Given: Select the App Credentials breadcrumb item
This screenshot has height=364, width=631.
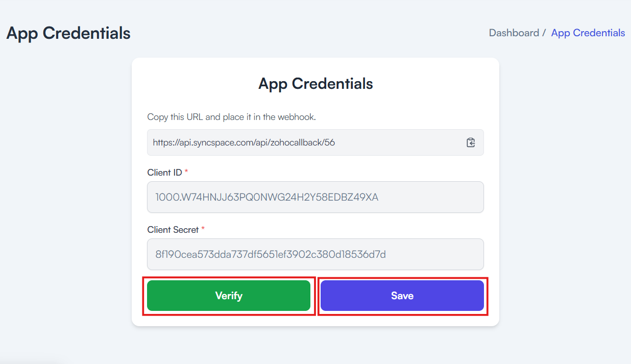Looking at the screenshot, I should click(588, 33).
